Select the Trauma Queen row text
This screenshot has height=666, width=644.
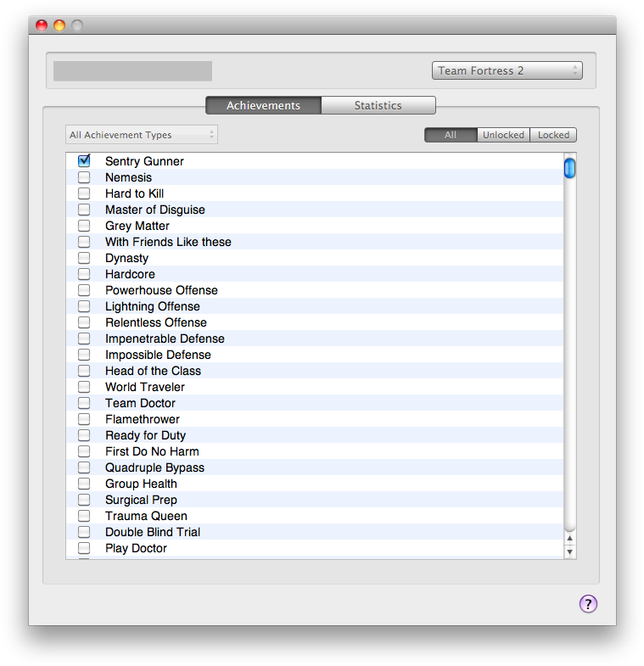click(146, 517)
